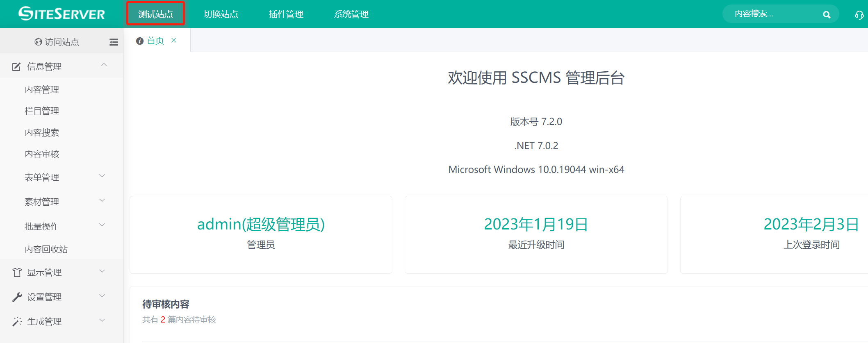The image size is (868, 343).
Task: Expand the 素材管理 submenu
Action: [x=102, y=201]
